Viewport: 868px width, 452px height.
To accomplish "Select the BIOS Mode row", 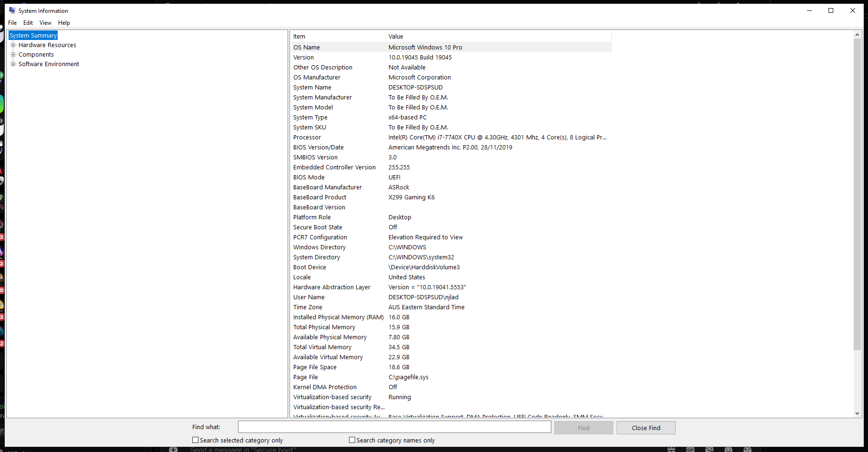I will click(452, 177).
